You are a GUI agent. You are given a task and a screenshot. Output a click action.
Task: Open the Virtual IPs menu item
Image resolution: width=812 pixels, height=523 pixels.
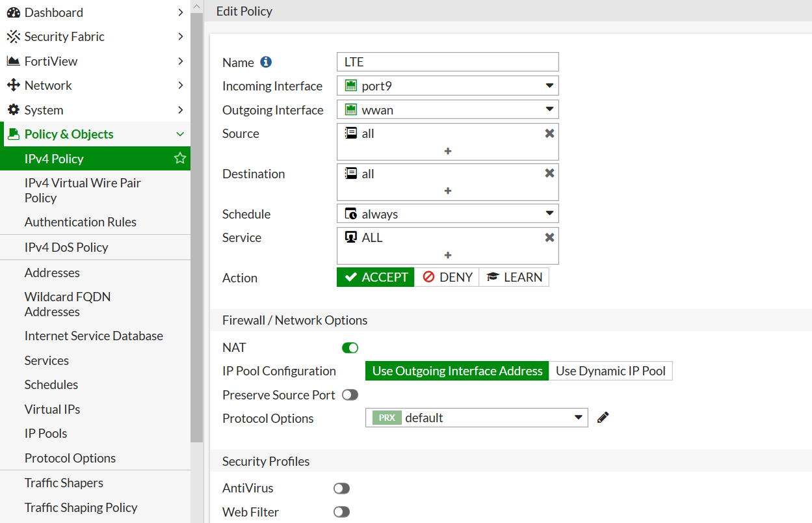pyautogui.click(x=52, y=409)
